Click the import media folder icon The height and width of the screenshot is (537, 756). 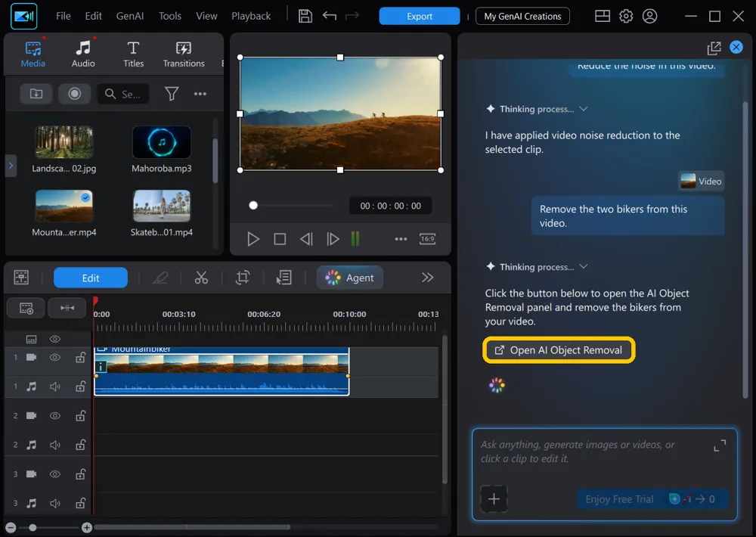[36, 94]
